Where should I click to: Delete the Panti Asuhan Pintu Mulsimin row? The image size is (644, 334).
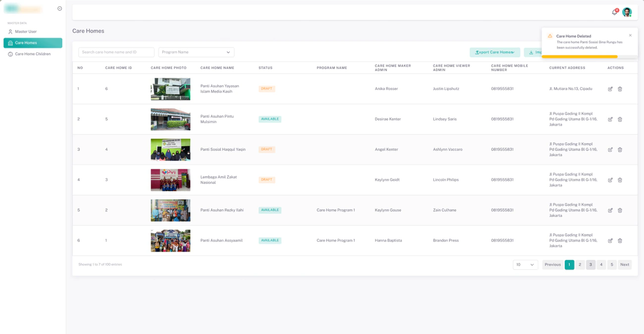point(620,119)
